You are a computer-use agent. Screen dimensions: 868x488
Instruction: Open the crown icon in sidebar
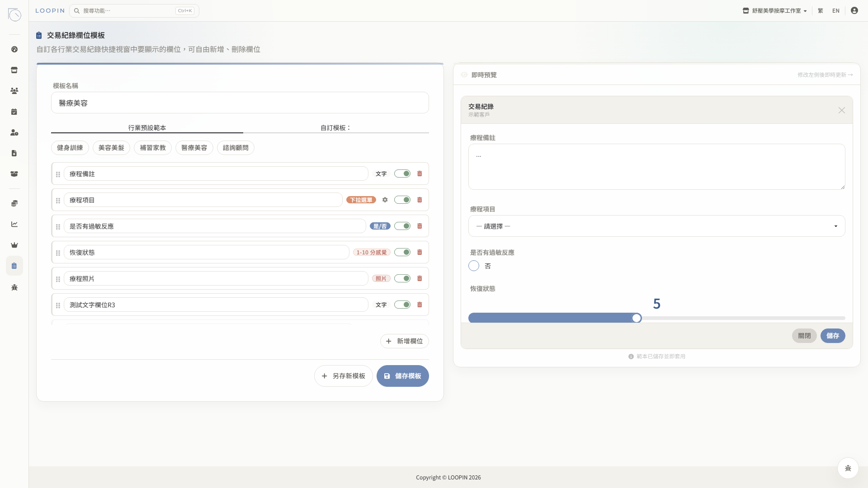pyautogui.click(x=14, y=245)
